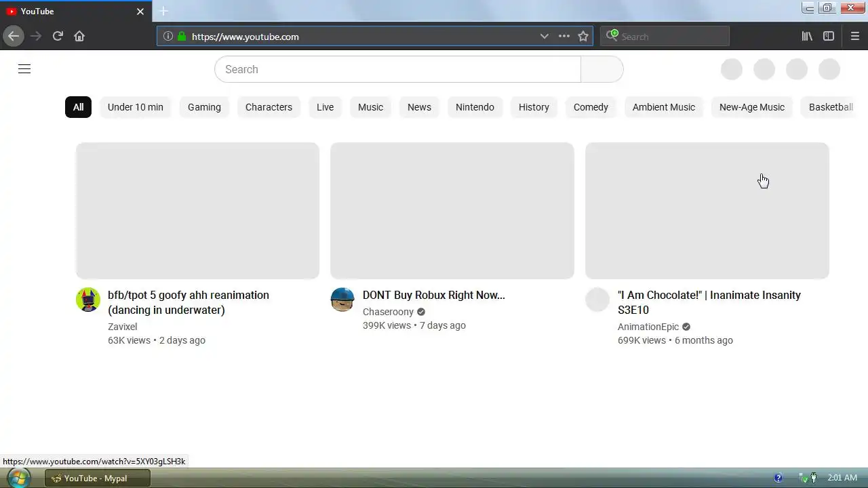Close the YouTube tab
868x488 pixels.
pos(140,12)
